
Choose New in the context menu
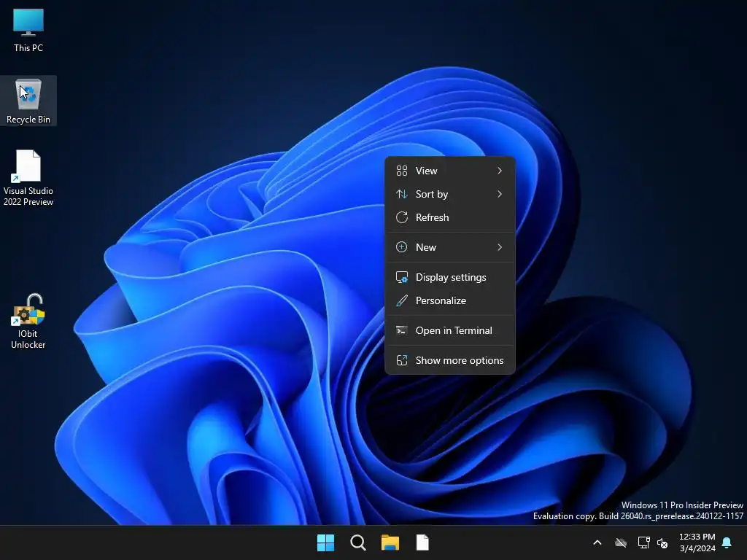pyautogui.click(x=450, y=247)
